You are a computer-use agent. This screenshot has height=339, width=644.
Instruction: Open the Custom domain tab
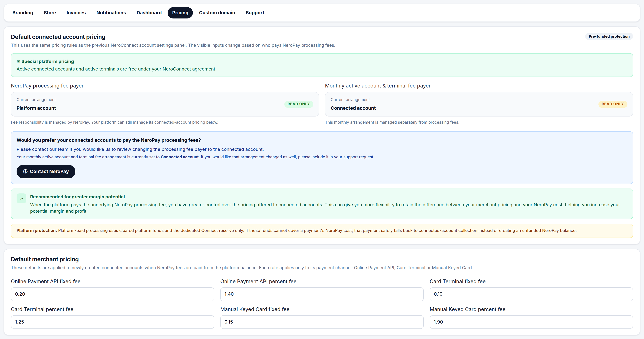217,13
